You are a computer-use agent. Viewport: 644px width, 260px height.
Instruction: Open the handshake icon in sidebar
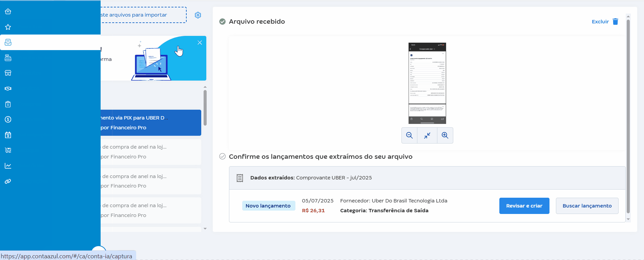(x=8, y=89)
